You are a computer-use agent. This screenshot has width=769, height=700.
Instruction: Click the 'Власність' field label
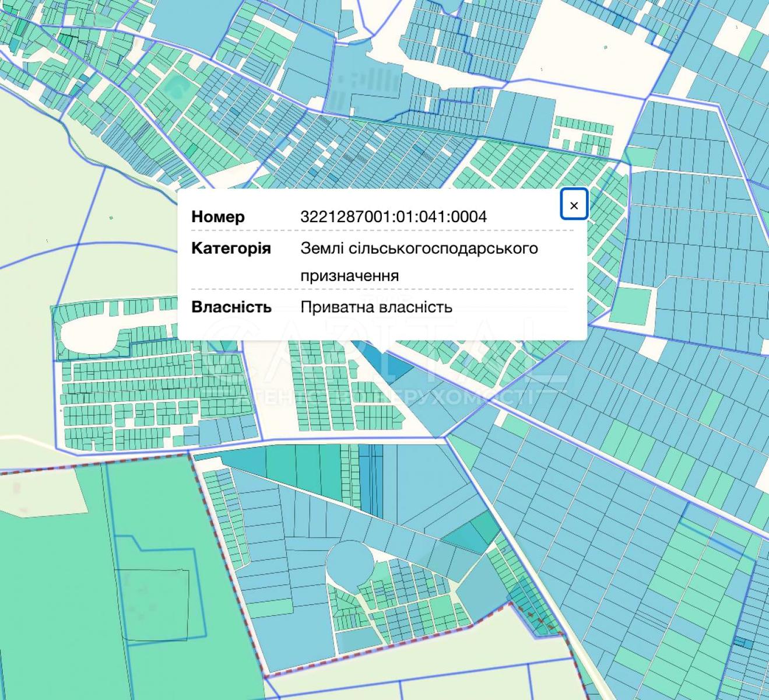[231, 307]
